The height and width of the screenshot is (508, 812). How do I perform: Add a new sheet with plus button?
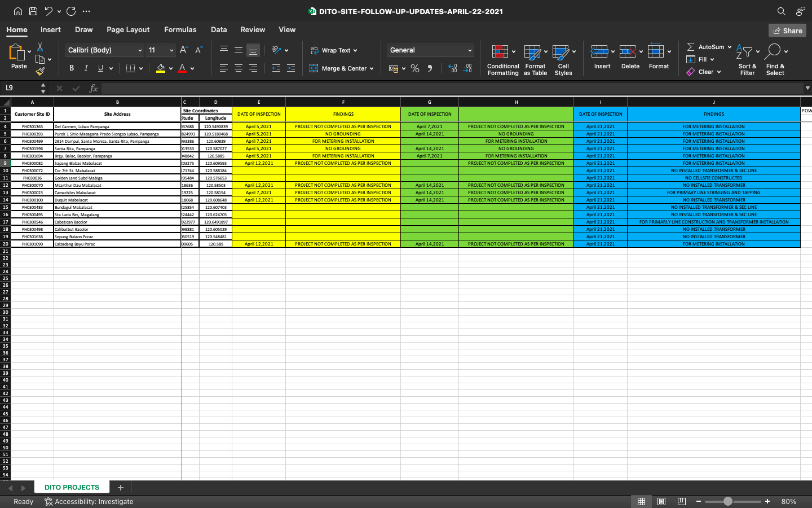(x=120, y=487)
